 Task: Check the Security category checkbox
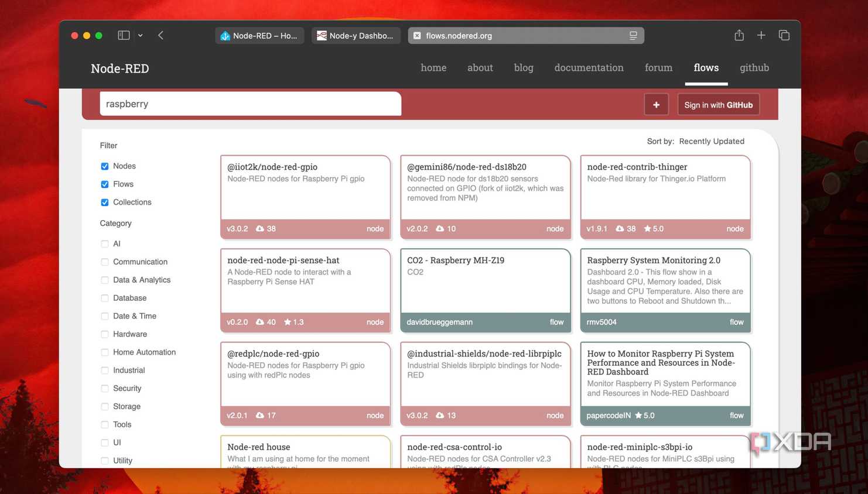[105, 389]
